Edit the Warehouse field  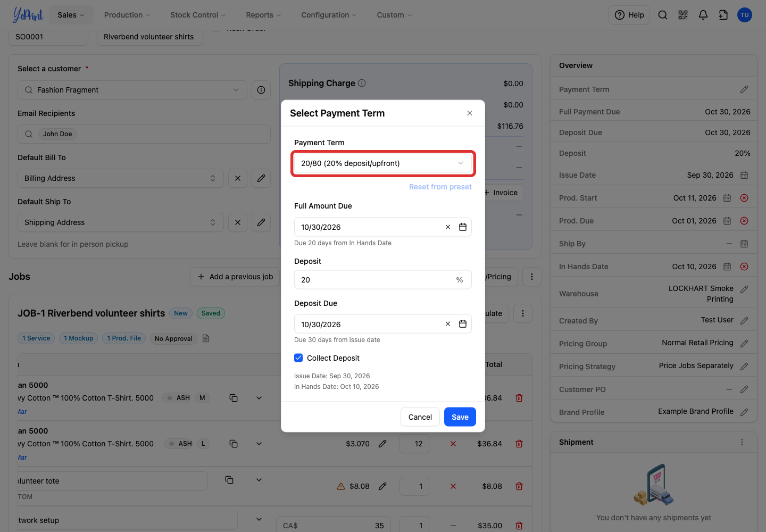coord(744,289)
